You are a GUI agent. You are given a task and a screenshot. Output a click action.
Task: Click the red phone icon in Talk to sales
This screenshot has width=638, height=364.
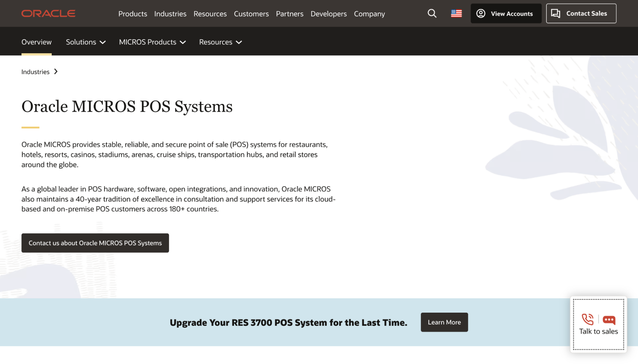click(x=588, y=319)
